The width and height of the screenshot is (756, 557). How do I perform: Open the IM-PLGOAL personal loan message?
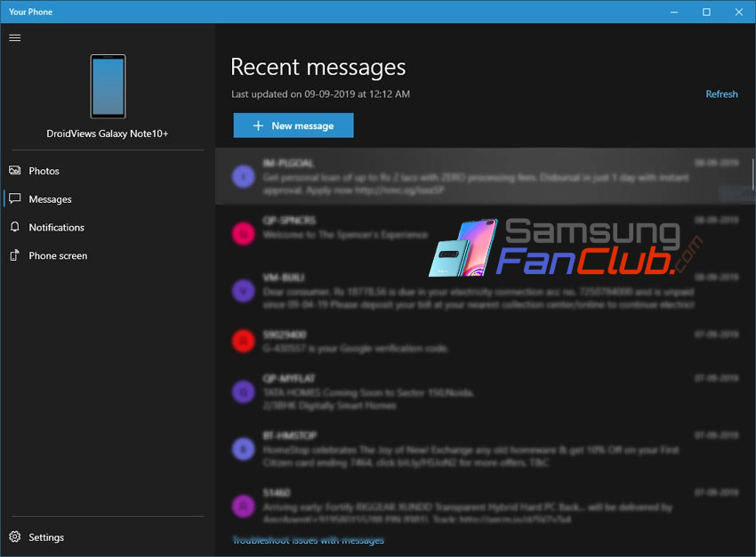point(484,176)
